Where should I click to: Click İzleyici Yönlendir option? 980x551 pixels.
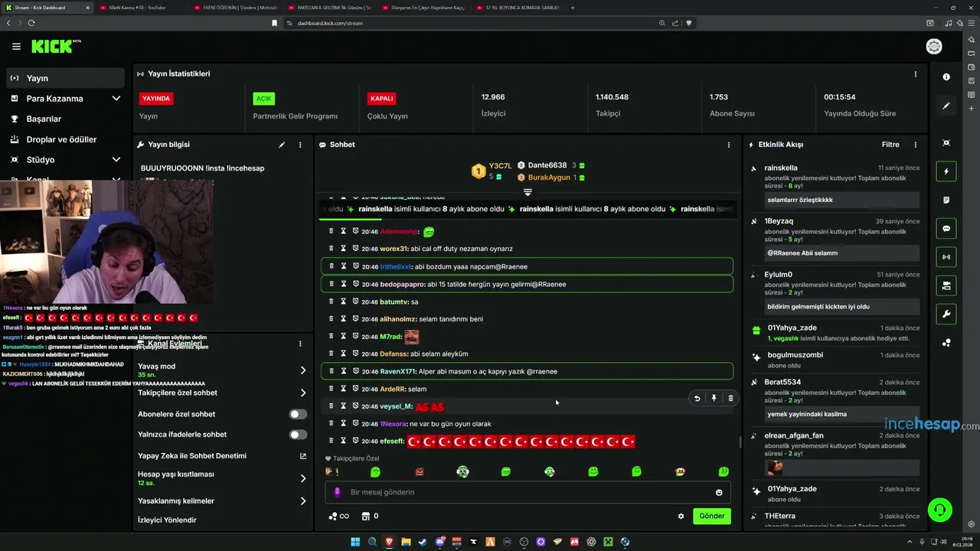[167, 520]
